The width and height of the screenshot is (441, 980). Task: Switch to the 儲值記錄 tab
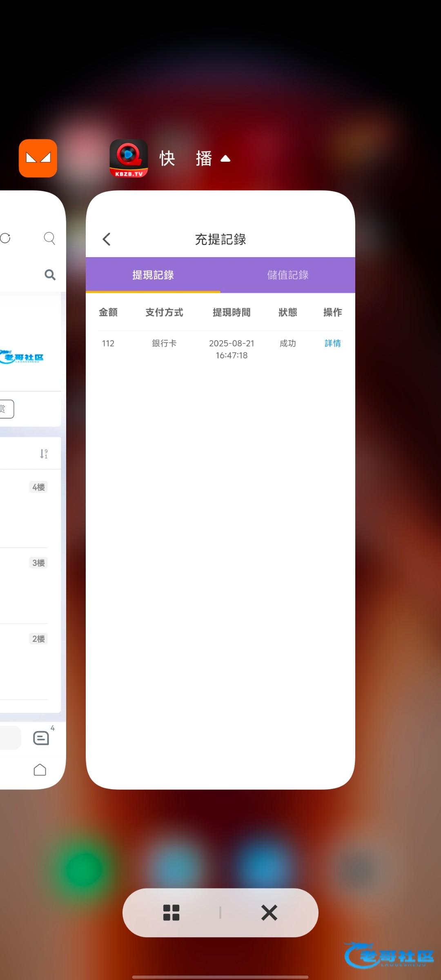(x=287, y=275)
